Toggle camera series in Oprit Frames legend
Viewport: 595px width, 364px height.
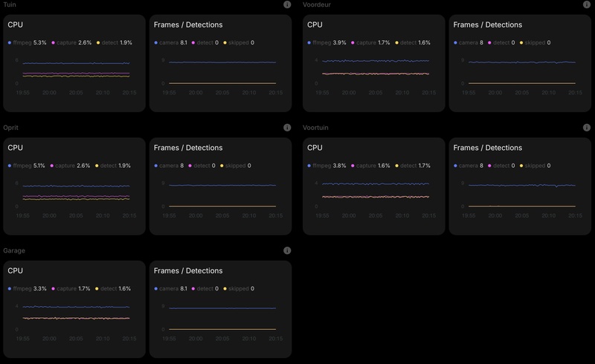[x=170, y=166]
